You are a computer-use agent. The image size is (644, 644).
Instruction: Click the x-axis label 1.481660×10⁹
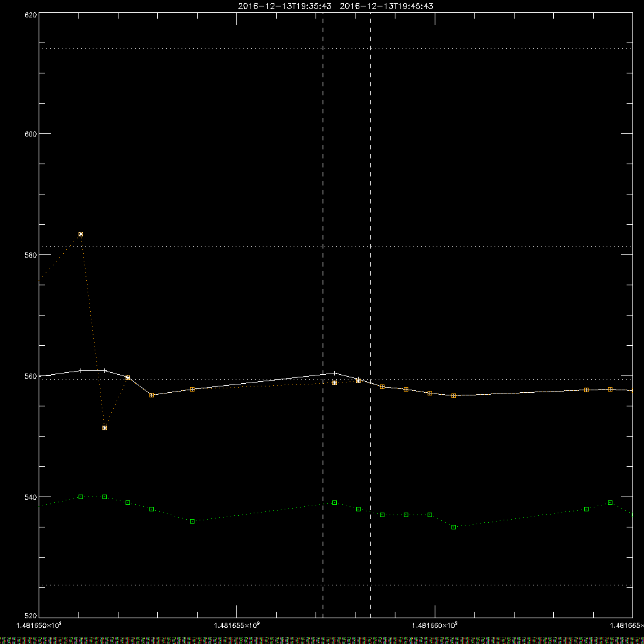435,625
